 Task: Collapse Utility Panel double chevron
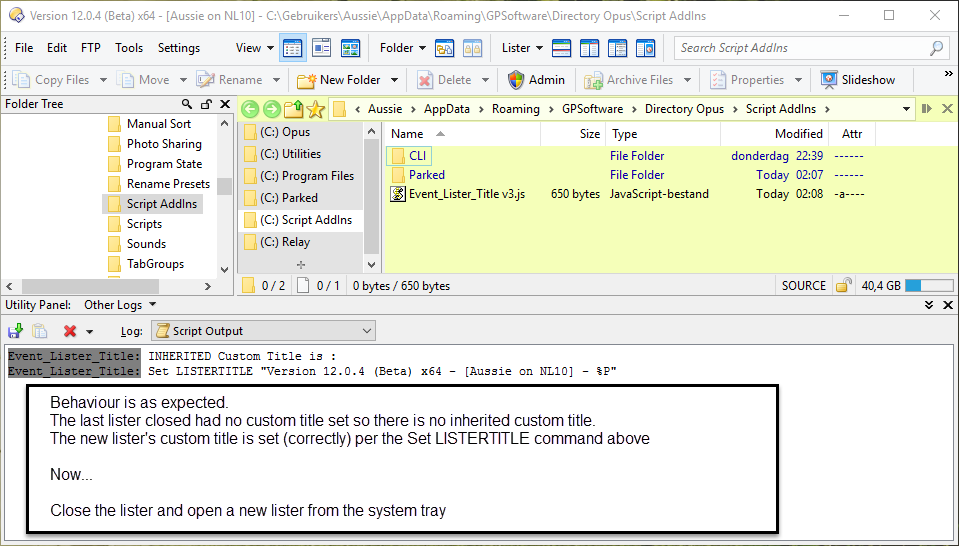(928, 305)
